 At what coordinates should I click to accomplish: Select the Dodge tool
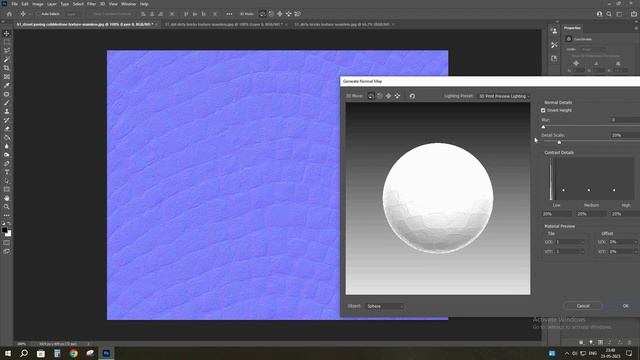pyautogui.click(x=7, y=155)
